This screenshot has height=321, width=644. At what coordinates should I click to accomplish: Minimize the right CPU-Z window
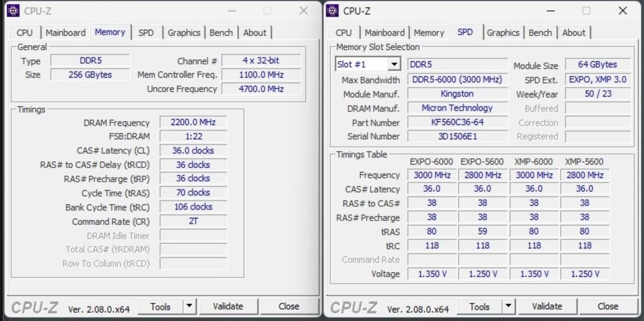[551, 11]
